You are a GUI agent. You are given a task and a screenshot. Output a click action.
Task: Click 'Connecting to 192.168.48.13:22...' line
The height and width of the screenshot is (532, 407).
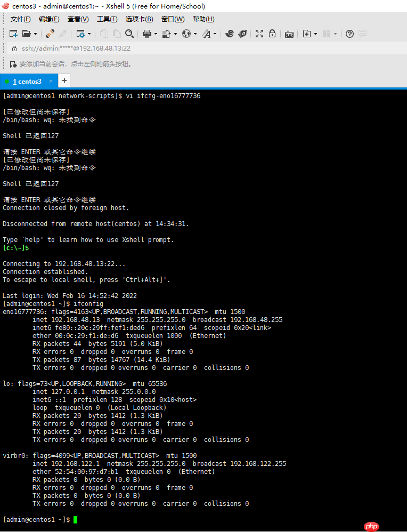pyautogui.click(x=64, y=264)
